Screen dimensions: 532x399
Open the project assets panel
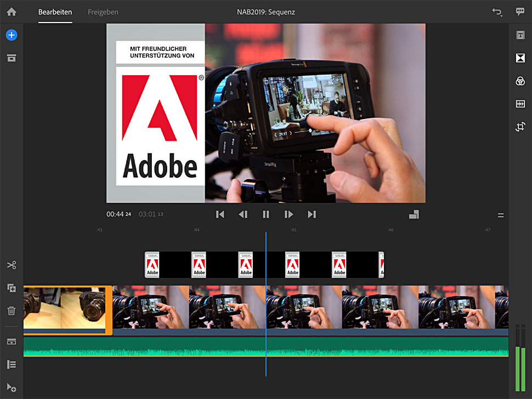tap(12, 58)
